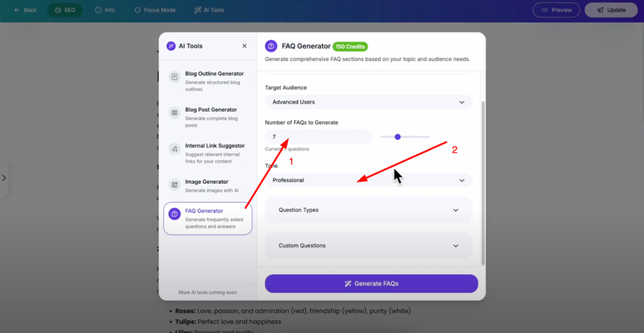Click the Image Generator icon

174,185
